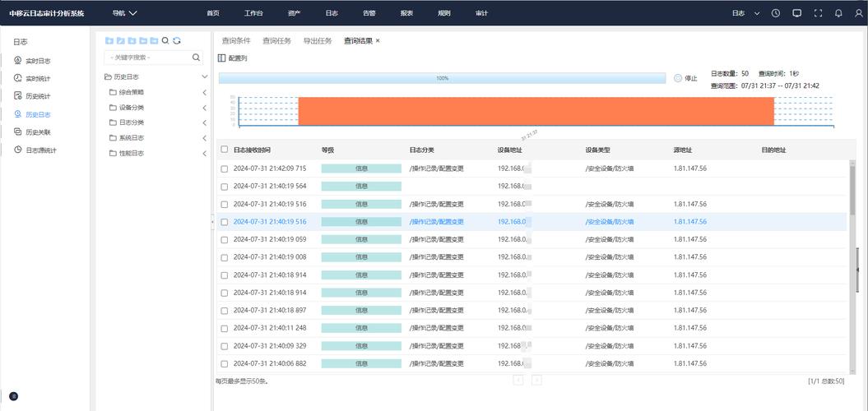Screen dimensions: 868x411
Task: Open the 告警 menu in top navigation
Action: 369,13
